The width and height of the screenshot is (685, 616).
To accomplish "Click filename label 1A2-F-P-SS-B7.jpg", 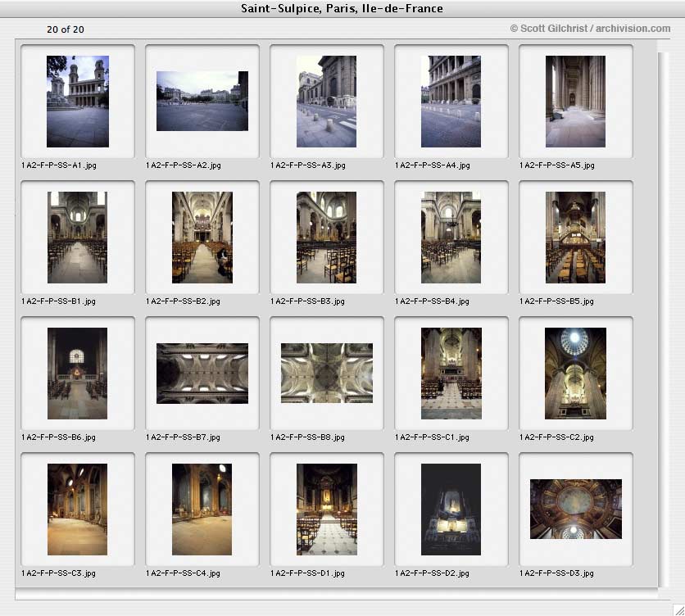I will (183, 437).
